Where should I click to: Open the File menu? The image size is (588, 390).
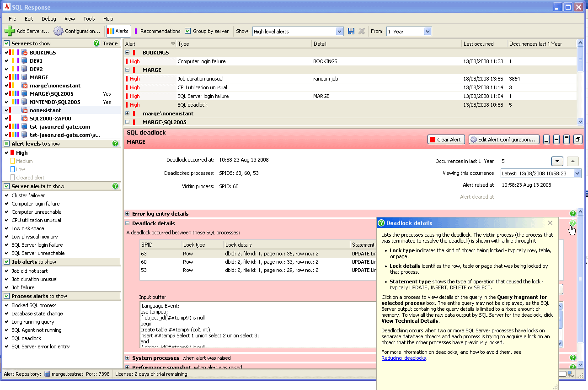click(x=12, y=19)
